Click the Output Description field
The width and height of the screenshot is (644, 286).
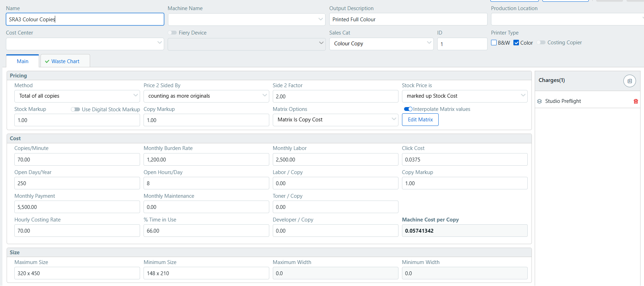408,20
